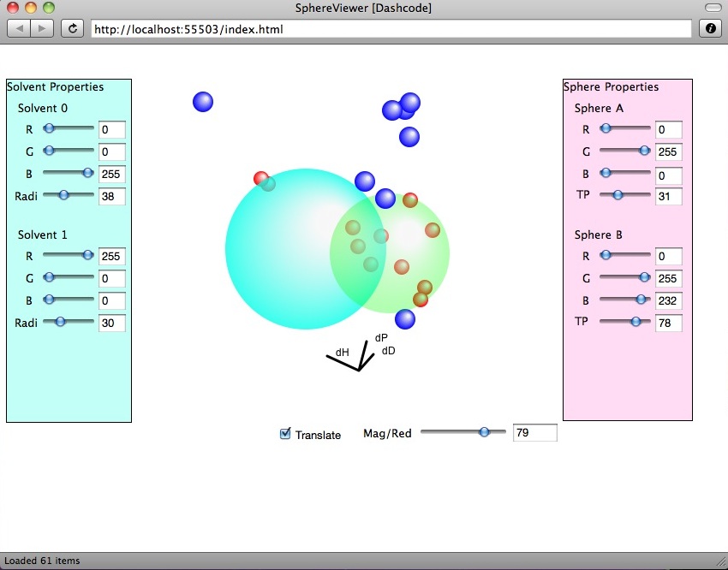This screenshot has width=728, height=570.
Task: Click the Mag/Red slider
Action: 462,433
